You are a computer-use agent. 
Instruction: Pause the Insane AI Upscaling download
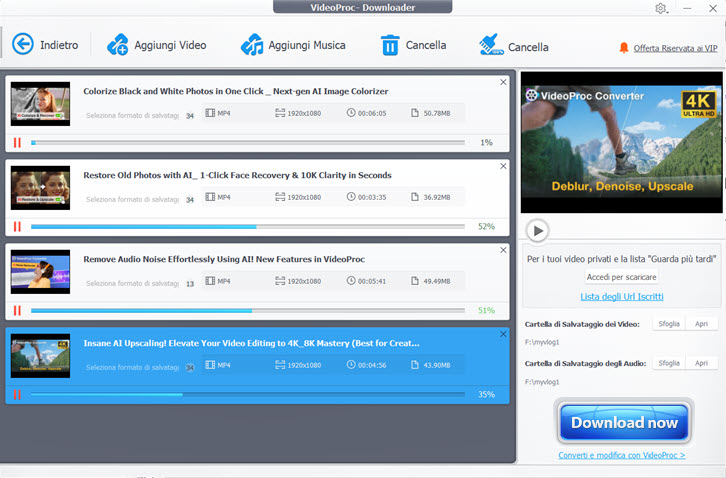(17, 395)
